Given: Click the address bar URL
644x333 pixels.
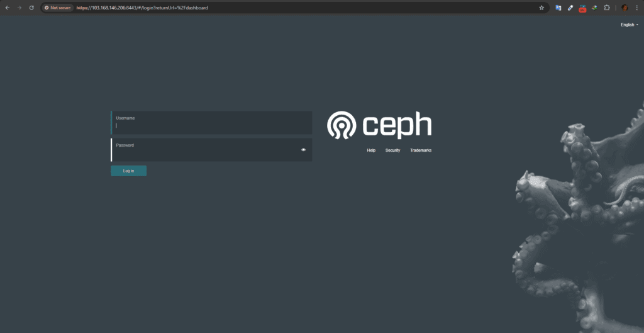Looking at the screenshot, I should [142, 8].
